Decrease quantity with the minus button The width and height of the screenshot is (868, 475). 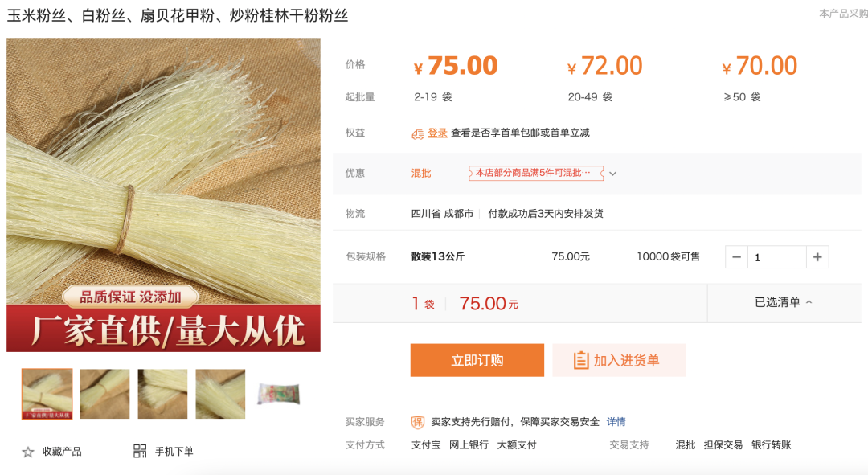(x=736, y=257)
